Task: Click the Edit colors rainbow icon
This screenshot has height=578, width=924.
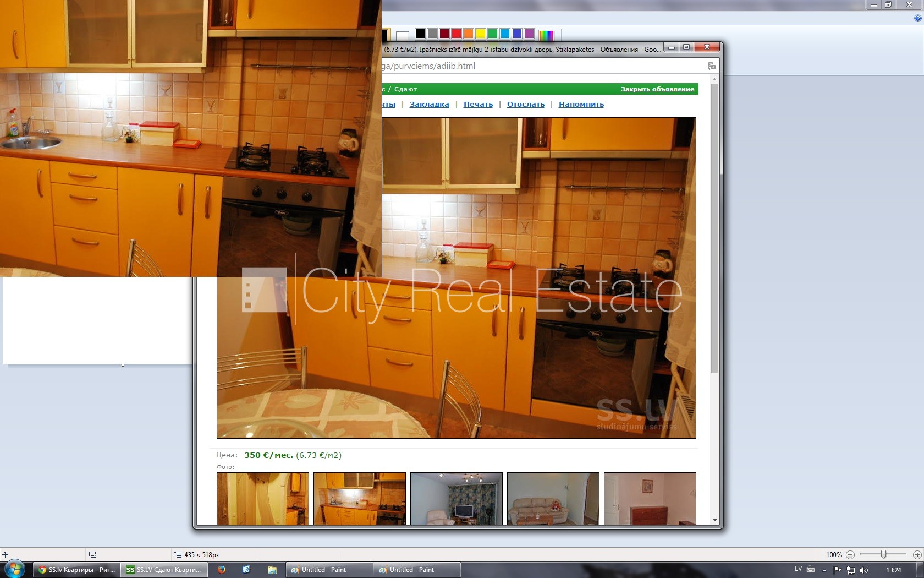Action: point(546,35)
